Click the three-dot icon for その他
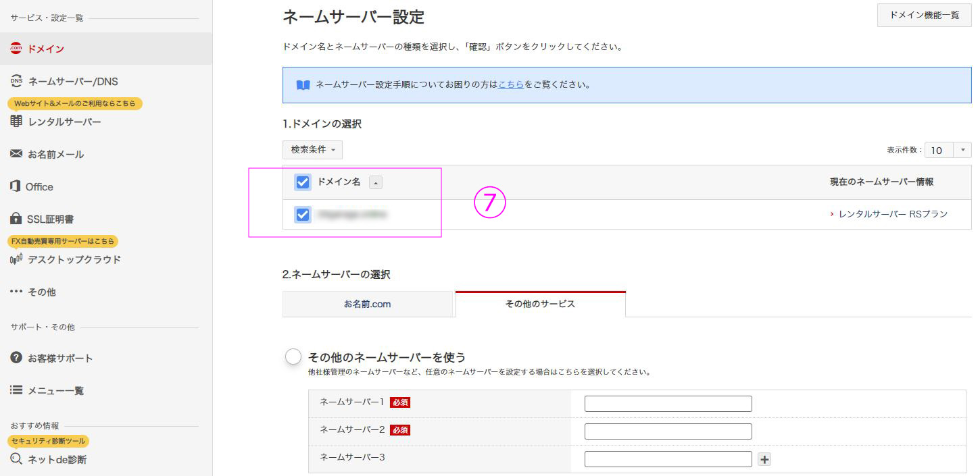The image size is (980, 476). [16, 292]
